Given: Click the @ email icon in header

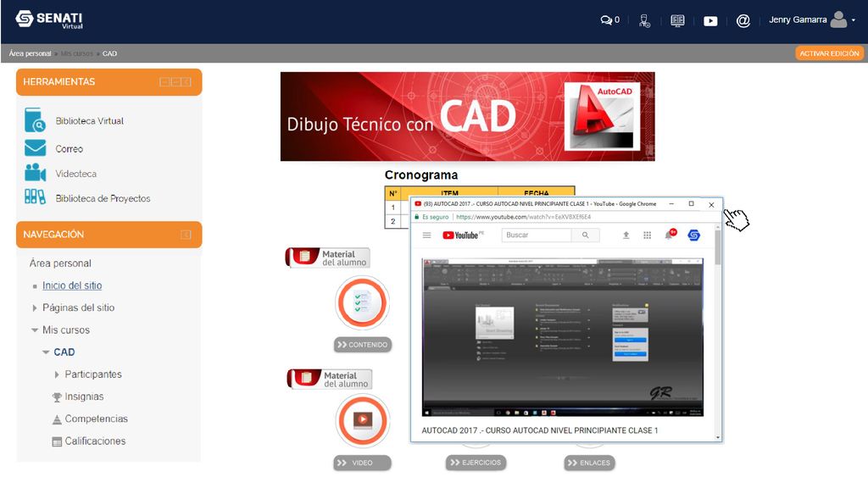Looking at the screenshot, I should tap(743, 21).
